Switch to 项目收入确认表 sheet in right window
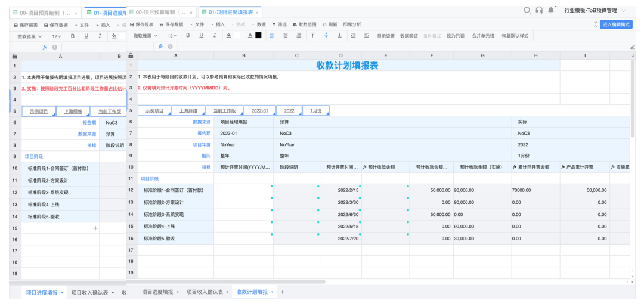The width and height of the screenshot is (644, 306). [x=205, y=292]
